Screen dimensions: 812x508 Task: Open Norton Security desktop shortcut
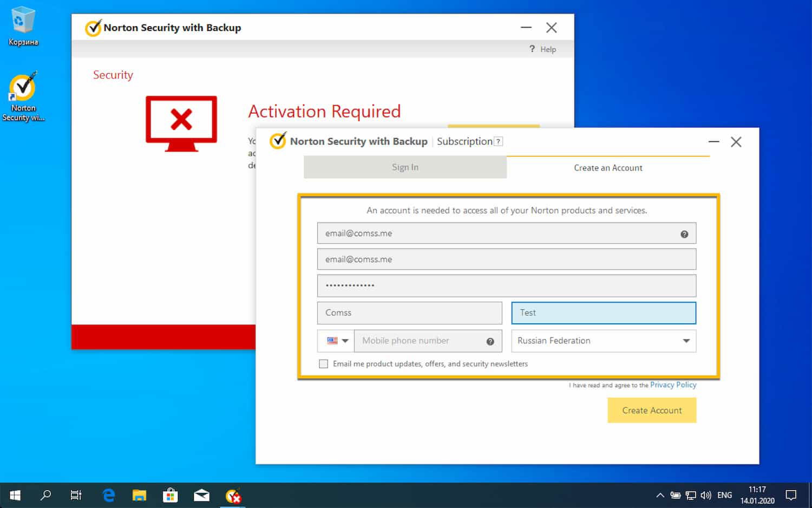23,96
